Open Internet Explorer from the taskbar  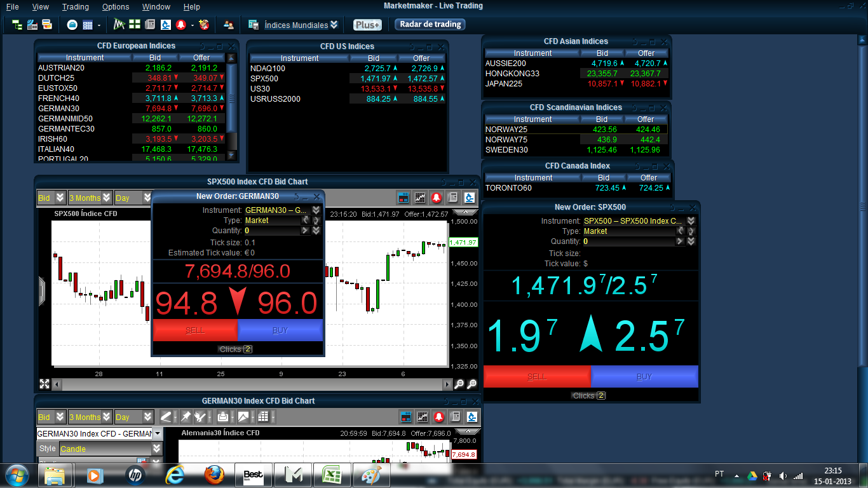click(175, 475)
